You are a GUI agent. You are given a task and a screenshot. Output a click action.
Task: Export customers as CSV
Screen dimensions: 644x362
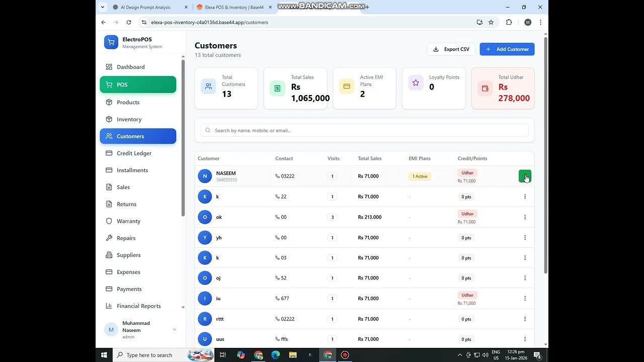pos(451,49)
